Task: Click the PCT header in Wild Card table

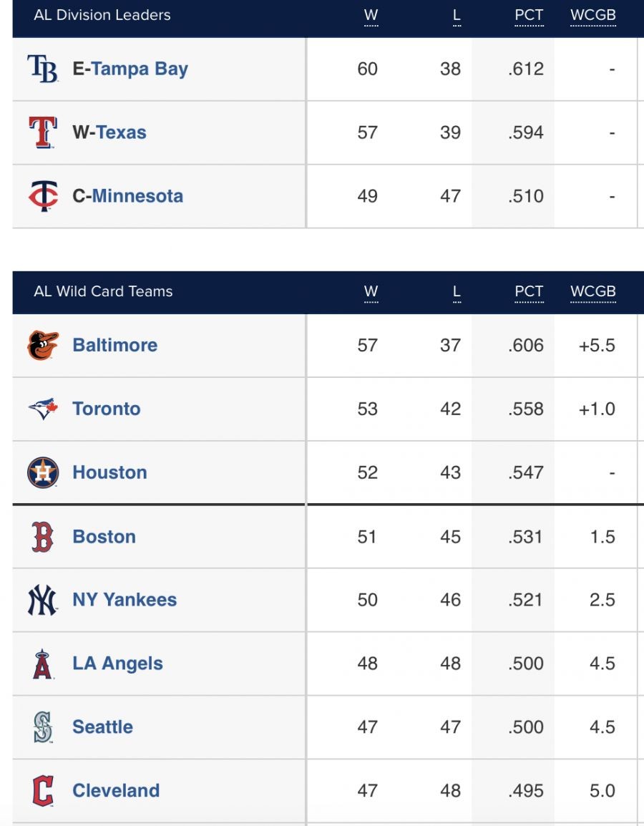Action: [x=529, y=291]
